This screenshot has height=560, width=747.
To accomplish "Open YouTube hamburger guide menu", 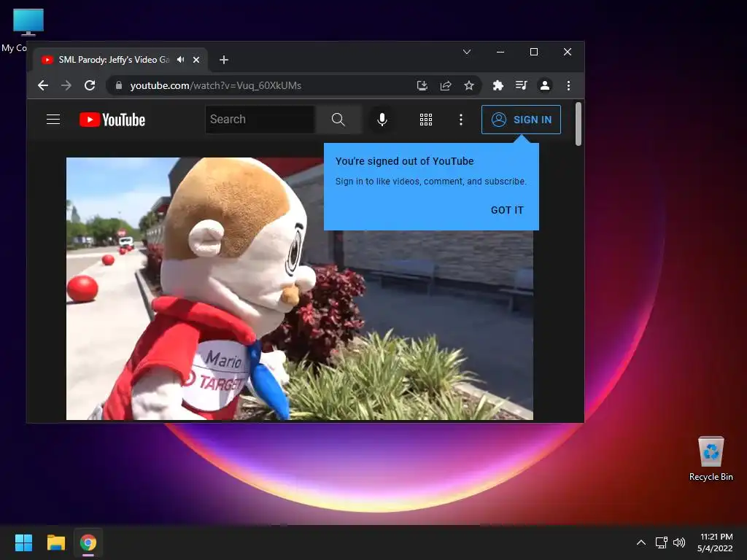I will (x=53, y=120).
